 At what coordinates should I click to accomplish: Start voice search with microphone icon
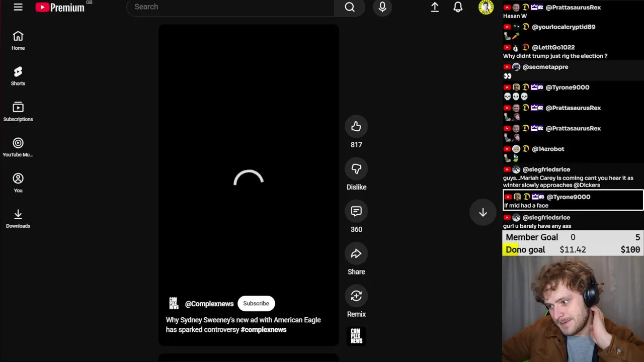click(x=382, y=7)
